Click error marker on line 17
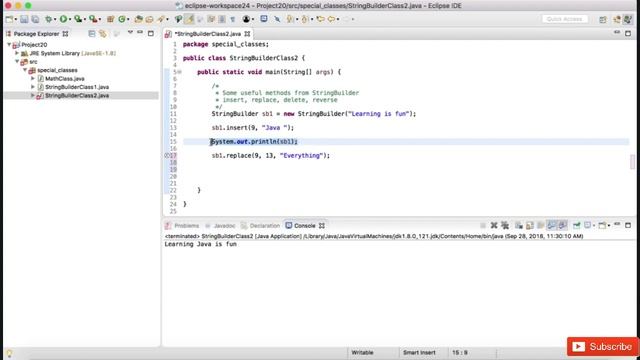 [167, 156]
